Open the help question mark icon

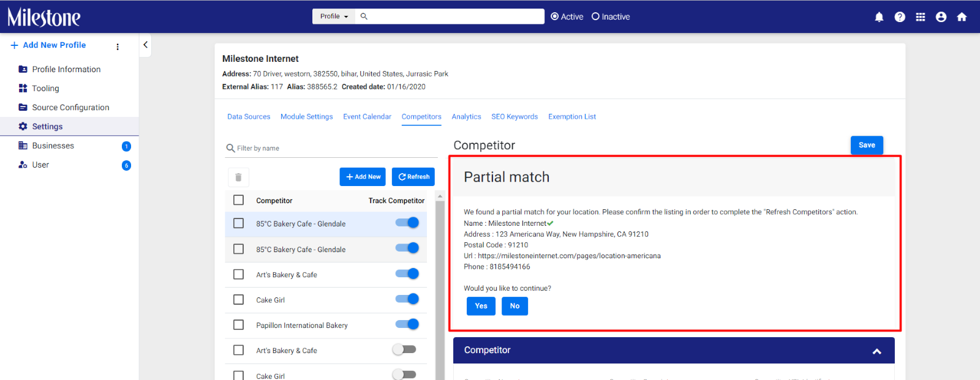900,17
